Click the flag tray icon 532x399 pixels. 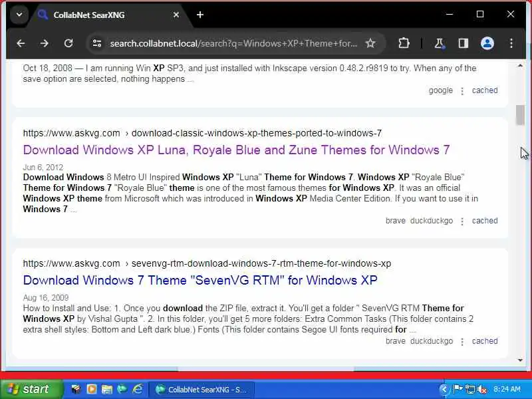pyautogui.click(x=458, y=389)
